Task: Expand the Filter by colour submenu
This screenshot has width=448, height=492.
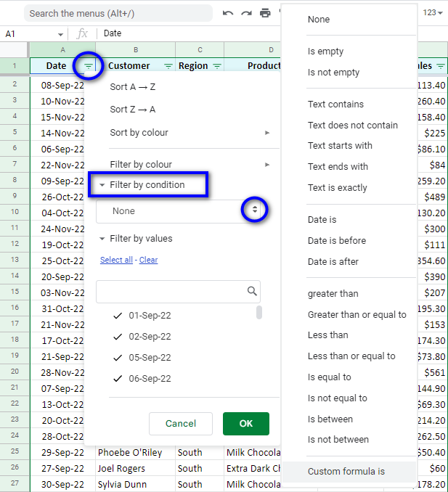Action: click(267, 165)
